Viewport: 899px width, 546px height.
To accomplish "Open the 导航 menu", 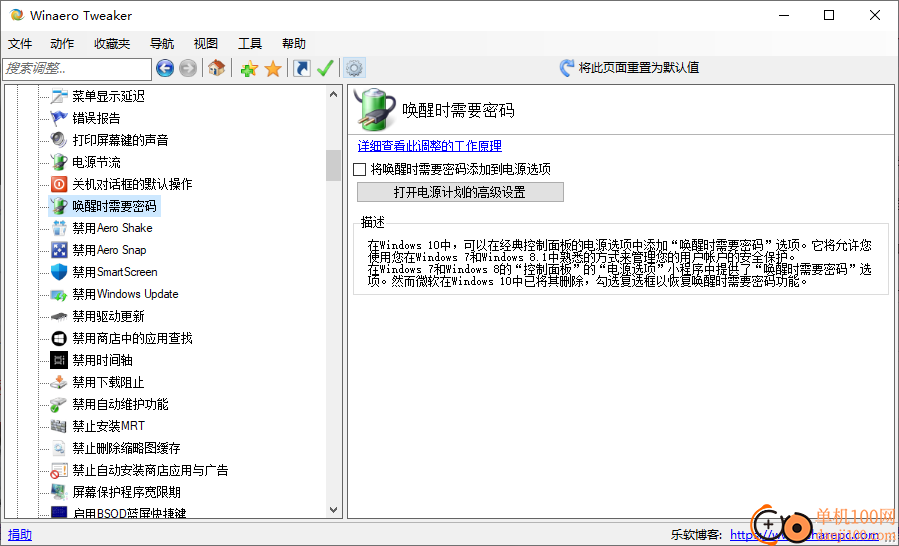I will (x=162, y=44).
